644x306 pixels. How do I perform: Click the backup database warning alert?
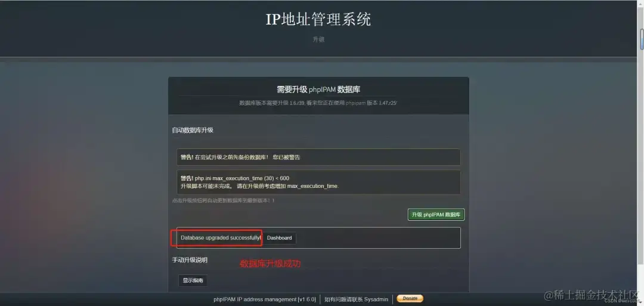318,157
